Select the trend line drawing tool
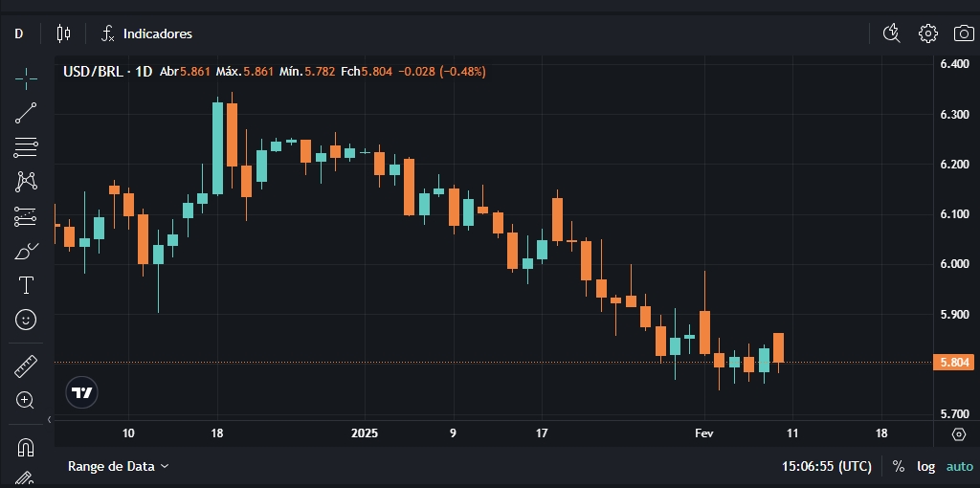This screenshot has width=980, height=488. [26, 113]
